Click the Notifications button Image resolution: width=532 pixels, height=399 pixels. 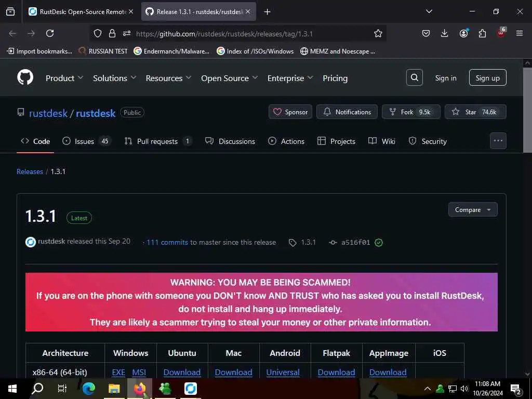347,112
